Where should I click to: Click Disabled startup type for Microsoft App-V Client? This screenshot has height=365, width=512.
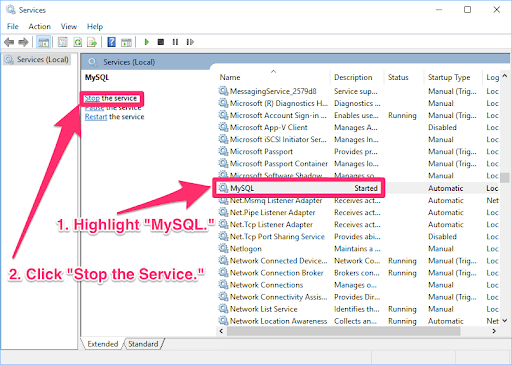tap(442, 127)
